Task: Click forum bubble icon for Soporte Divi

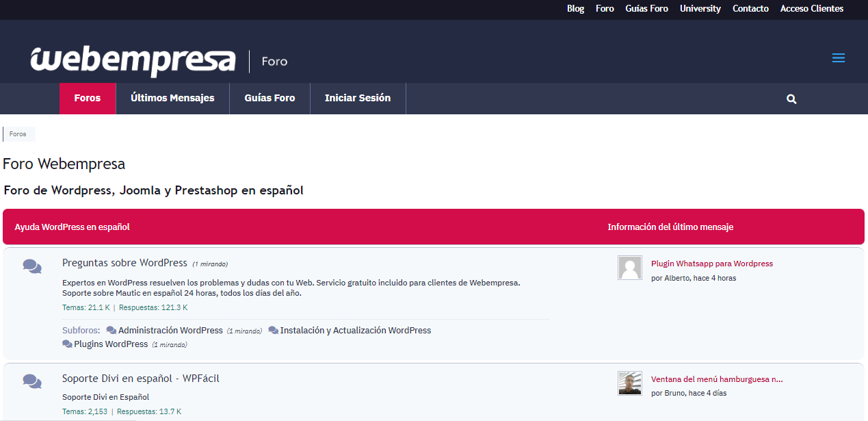Action: click(32, 381)
